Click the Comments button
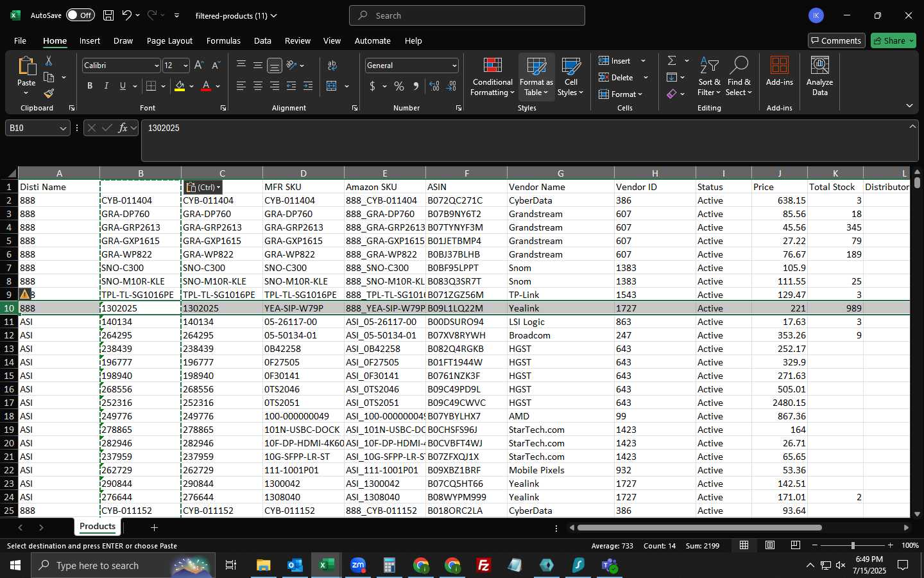 click(836, 40)
